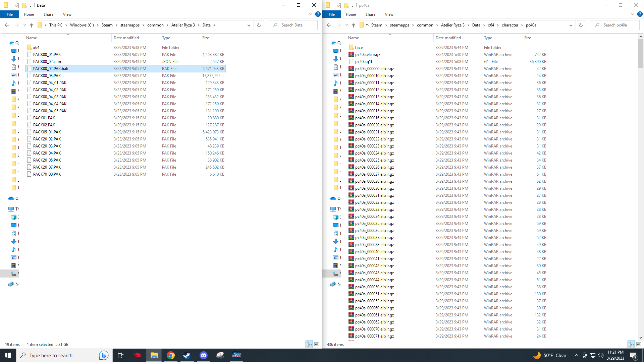Open the notification center icon
This screenshot has height=362, width=644.
coord(634,355)
